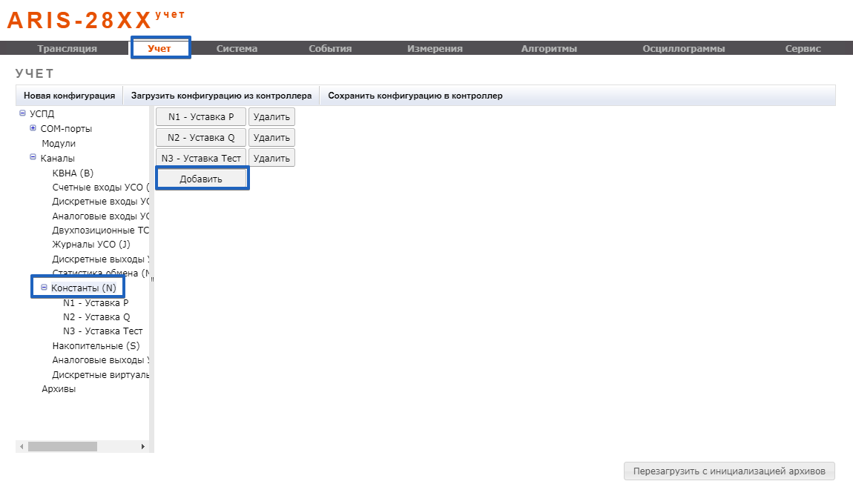Open the Трансляция tab
The image size is (853, 504).
click(x=67, y=49)
